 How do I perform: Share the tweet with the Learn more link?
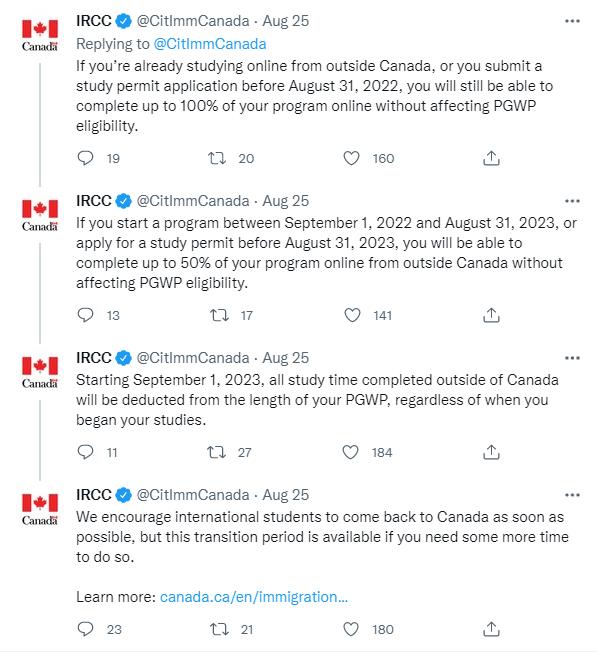tap(491, 629)
